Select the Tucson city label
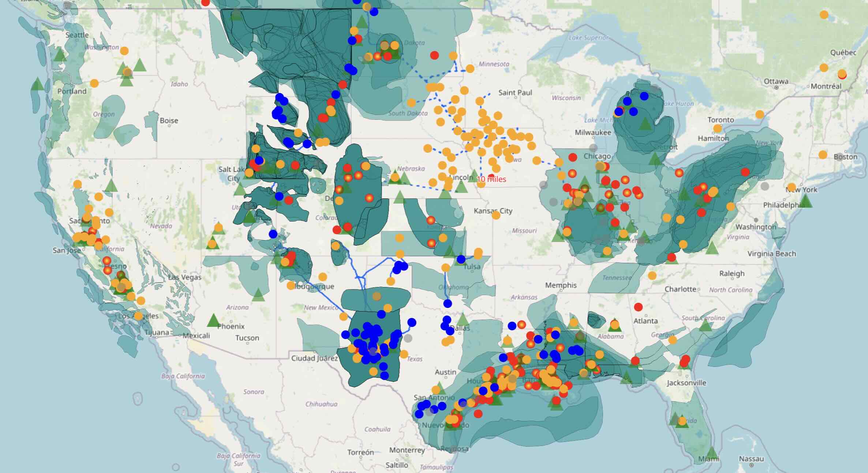 pyautogui.click(x=247, y=338)
